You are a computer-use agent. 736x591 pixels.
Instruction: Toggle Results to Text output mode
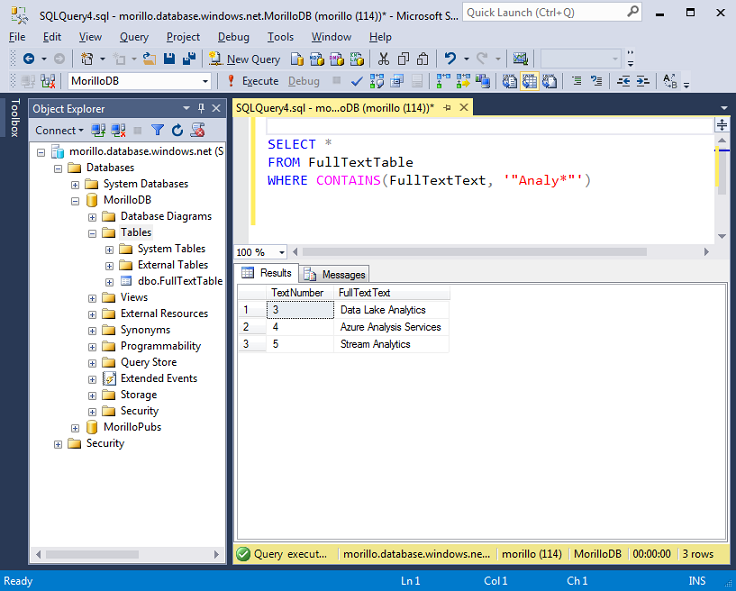(x=510, y=81)
